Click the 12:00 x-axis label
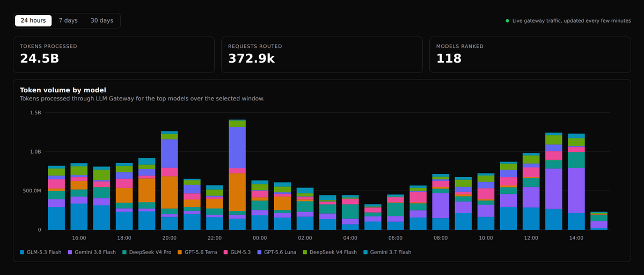The image size is (644, 275). (531, 238)
